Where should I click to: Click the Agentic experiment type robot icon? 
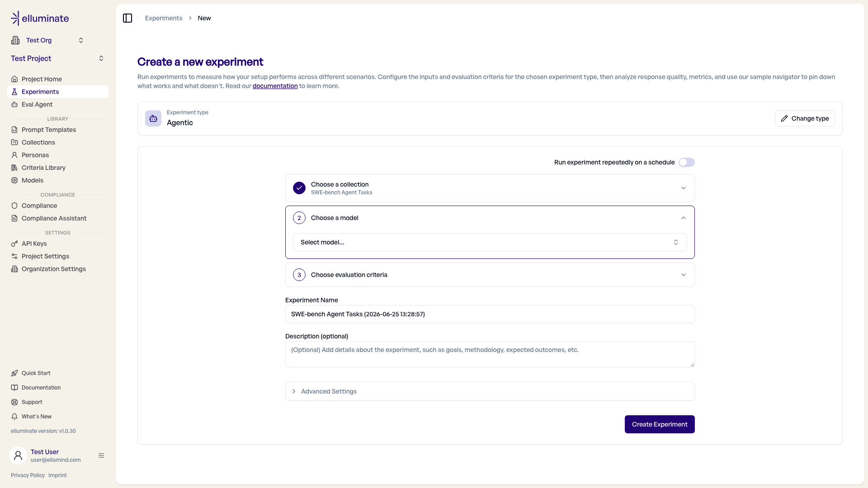pyautogui.click(x=153, y=118)
